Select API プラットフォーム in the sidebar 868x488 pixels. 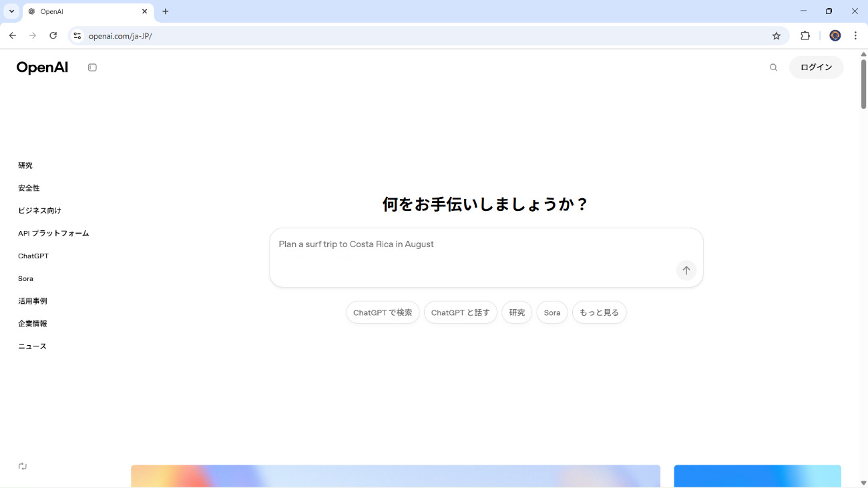53,234
